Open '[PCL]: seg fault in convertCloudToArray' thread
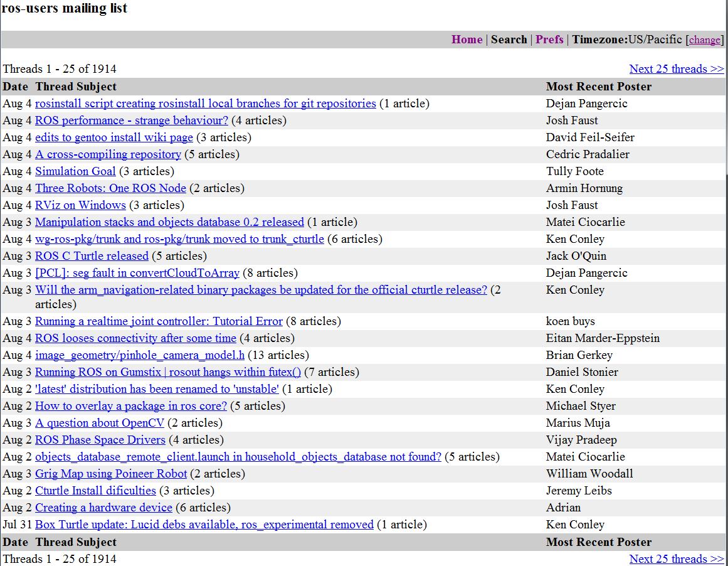 pyautogui.click(x=137, y=273)
